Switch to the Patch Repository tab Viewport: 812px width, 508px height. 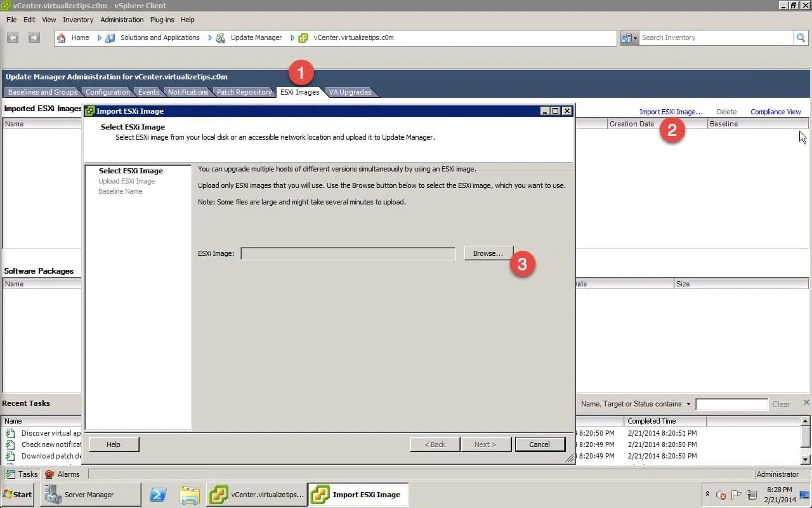coord(244,92)
